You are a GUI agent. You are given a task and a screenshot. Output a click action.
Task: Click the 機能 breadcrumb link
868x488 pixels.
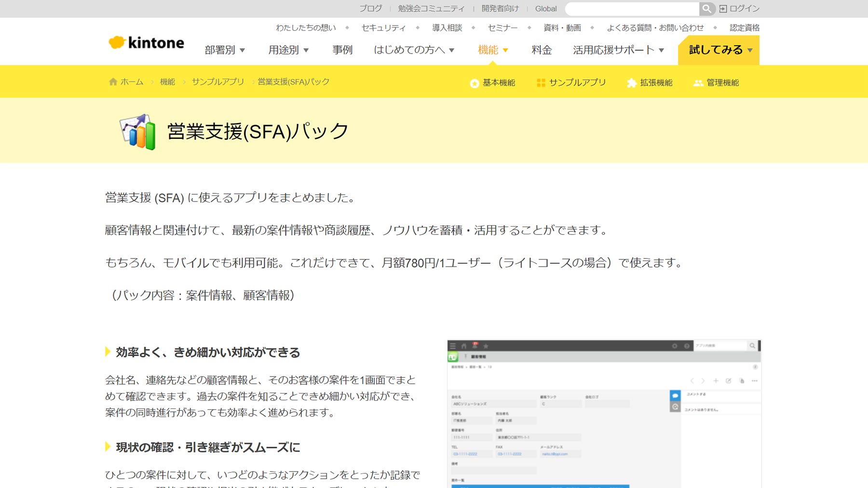167,81
